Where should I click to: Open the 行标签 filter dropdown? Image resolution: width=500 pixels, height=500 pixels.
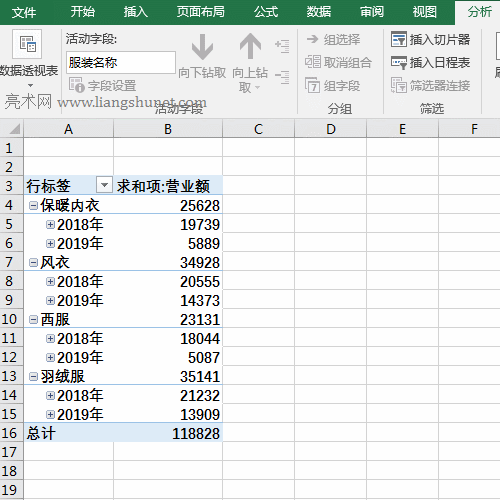(x=104, y=185)
